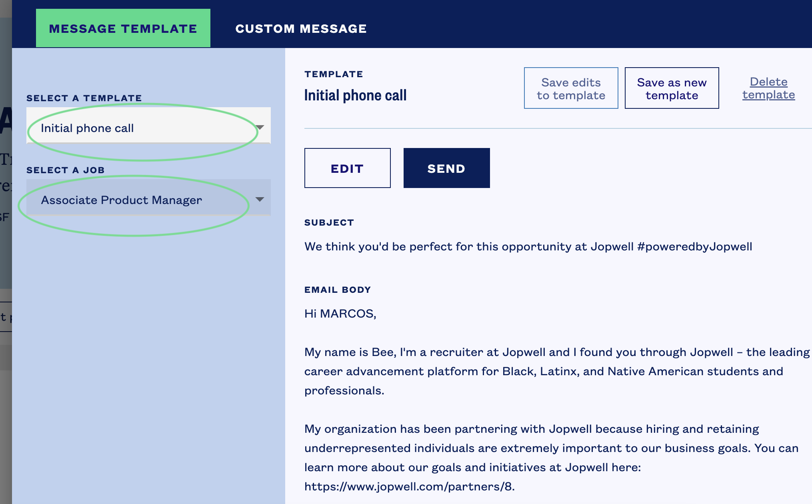Click the My organization paragraph text
The image size is (812, 504).
552,458
